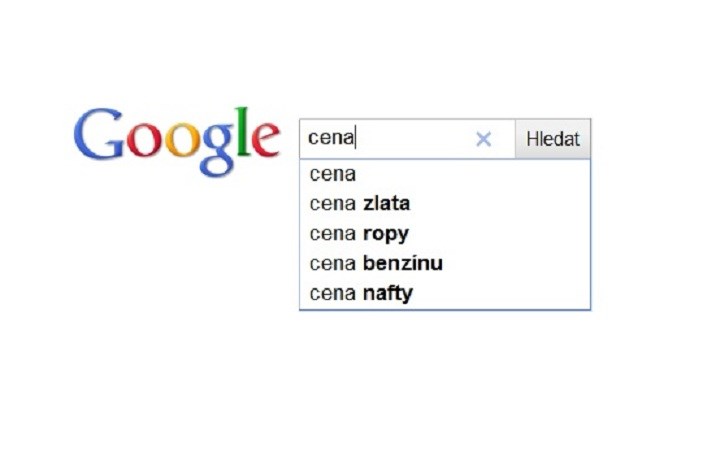716x469 pixels.
Task: Select the 'cena benzinu' suggestion
Action: (x=376, y=264)
